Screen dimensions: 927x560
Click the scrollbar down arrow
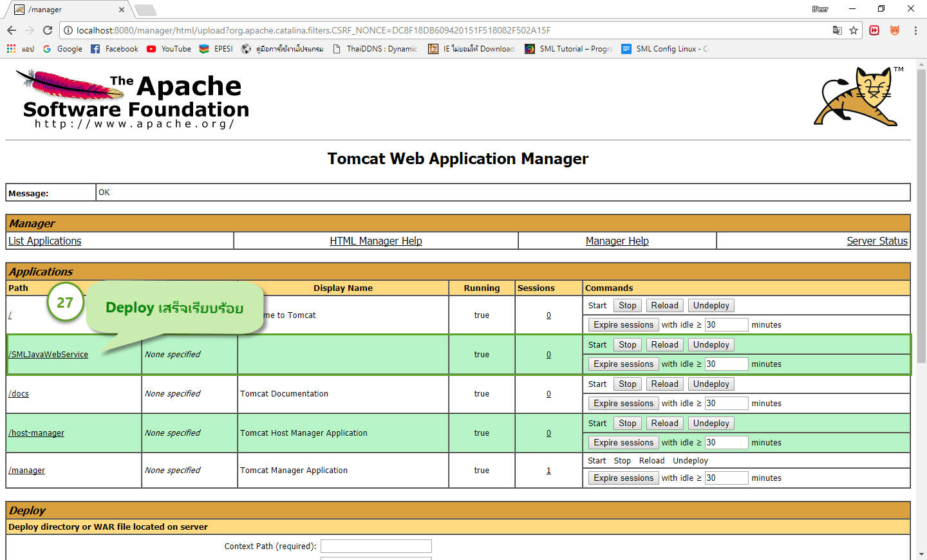coord(921,554)
